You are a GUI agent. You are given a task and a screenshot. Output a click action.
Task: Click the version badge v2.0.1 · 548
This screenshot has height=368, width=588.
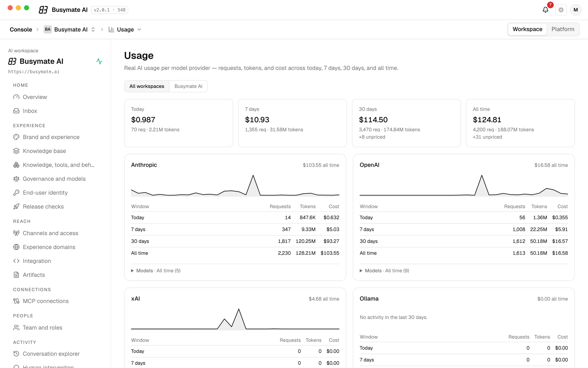[110, 10]
